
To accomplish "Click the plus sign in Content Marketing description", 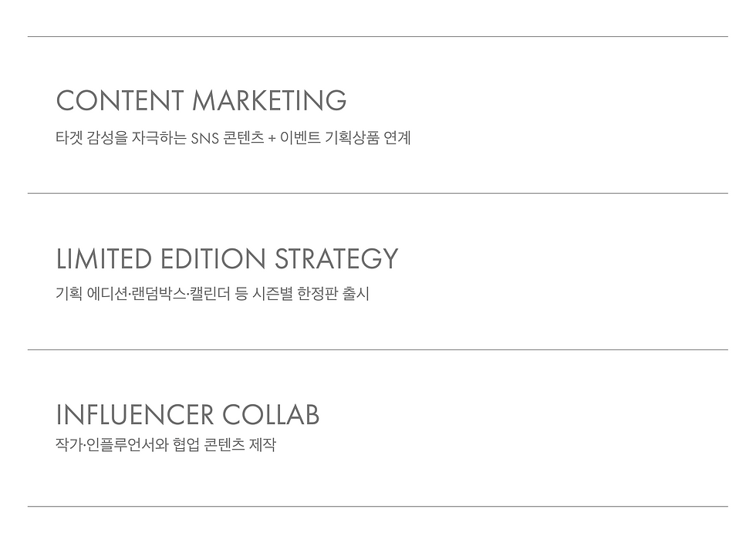I will (271, 140).
